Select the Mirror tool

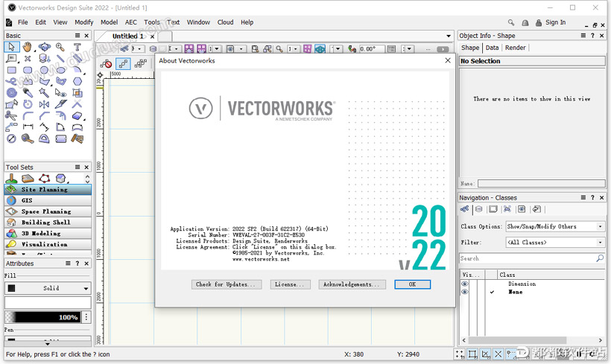click(44, 104)
